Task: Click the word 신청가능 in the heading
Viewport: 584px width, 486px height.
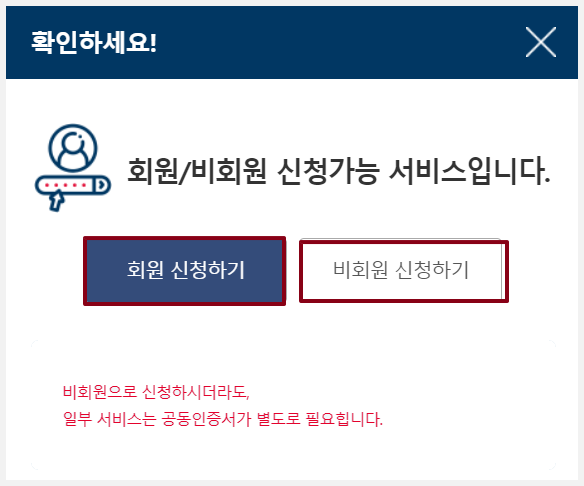Action: click(x=328, y=171)
